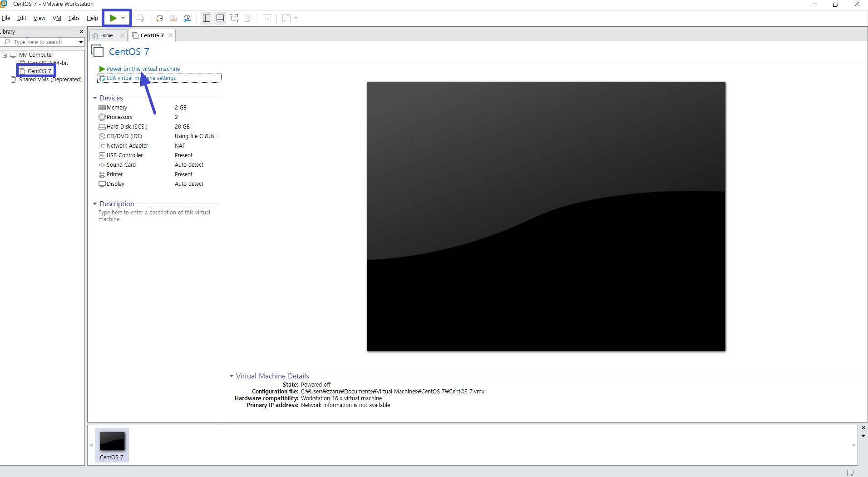
Task: Click the Memory device icon
Action: pos(102,108)
